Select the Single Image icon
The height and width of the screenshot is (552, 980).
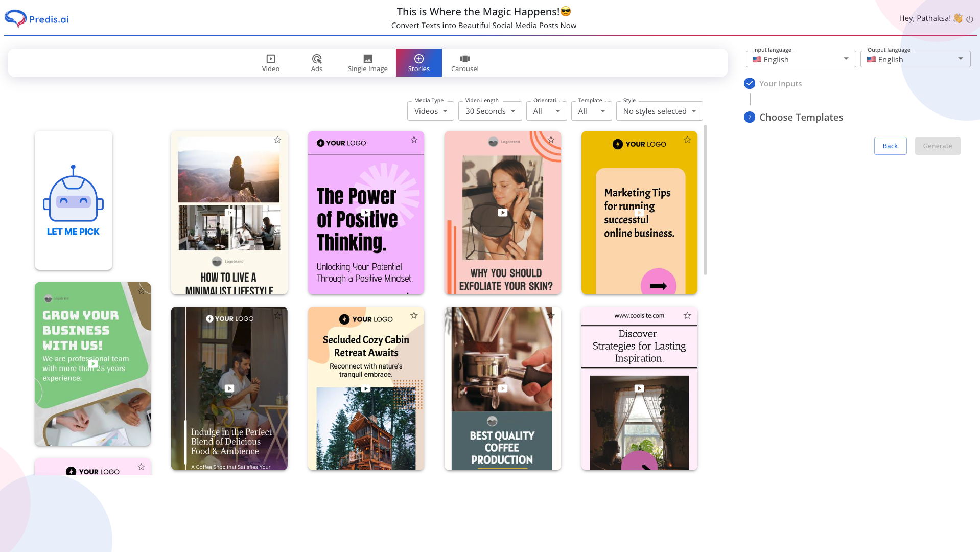(x=367, y=58)
